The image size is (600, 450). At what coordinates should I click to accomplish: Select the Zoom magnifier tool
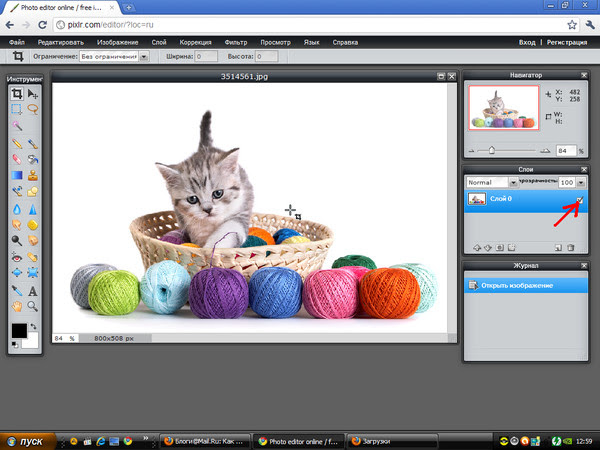pyautogui.click(x=33, y=306)
